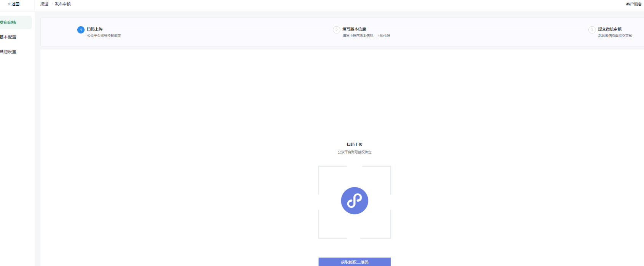Click step 1 description 公众平台账号授权绑定

[104, 36]
